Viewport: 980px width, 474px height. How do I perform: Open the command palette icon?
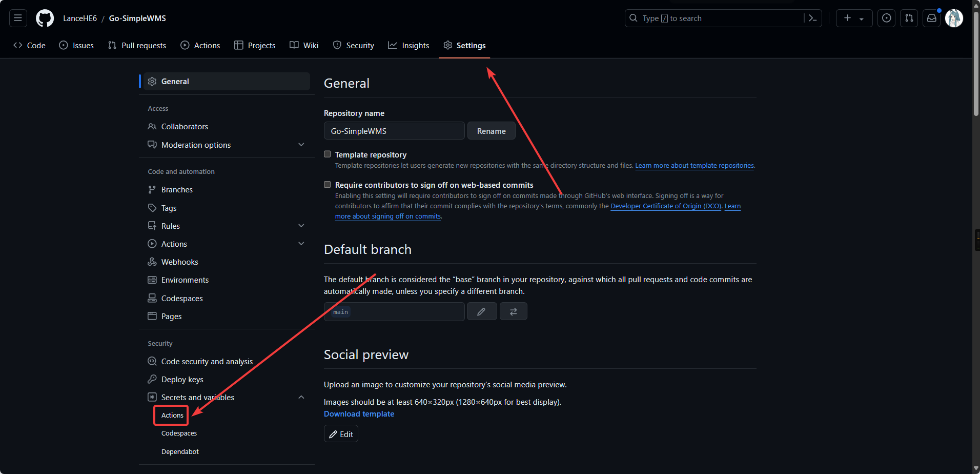point(812,18)
